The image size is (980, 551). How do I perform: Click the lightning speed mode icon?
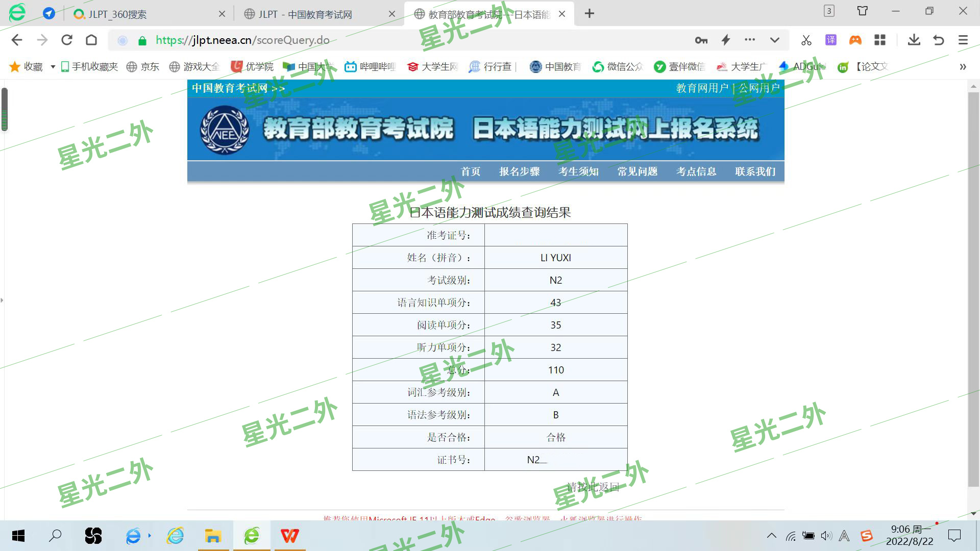click(726, 40)
